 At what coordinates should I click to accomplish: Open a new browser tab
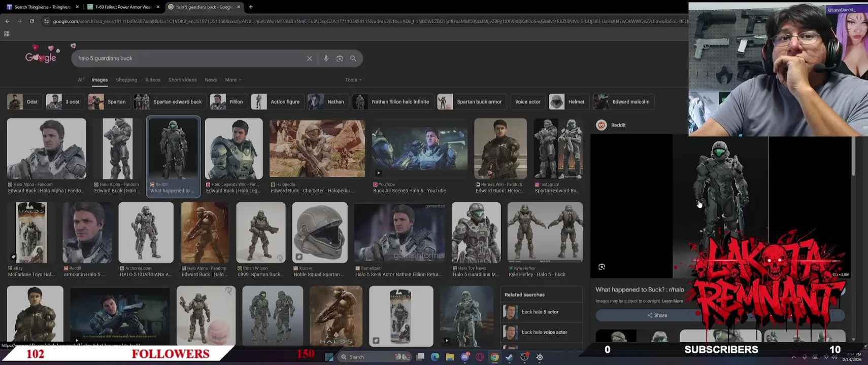tap(251, 7)
